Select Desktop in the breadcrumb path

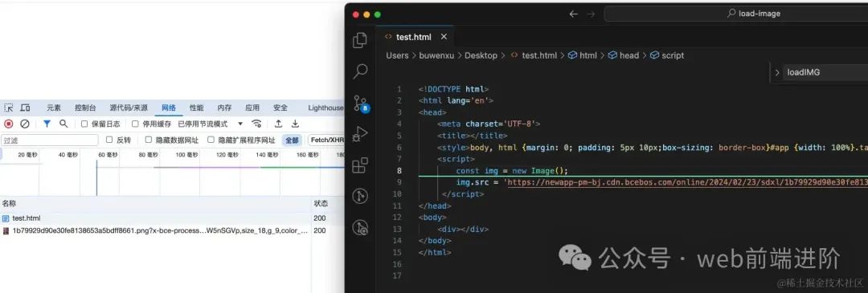[x=481, y=55]
